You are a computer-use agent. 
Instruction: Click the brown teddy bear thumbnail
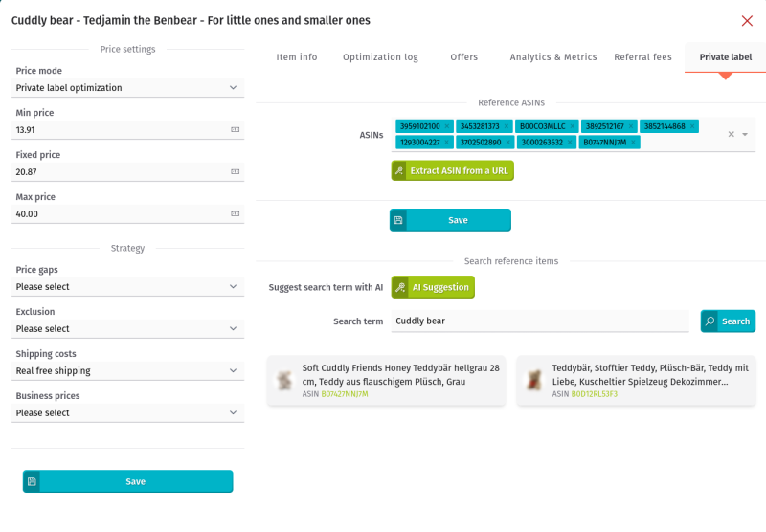[x=534, y=381]
